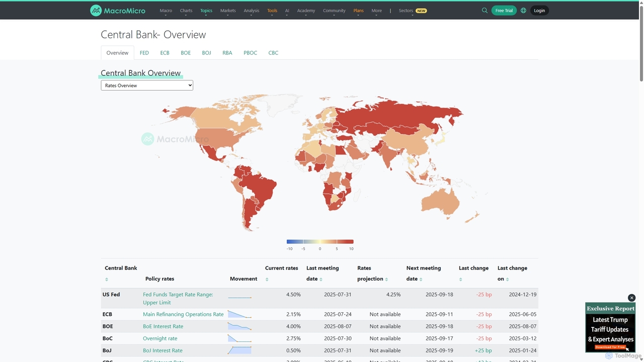
Task: Sort by Last change column arrows
Action: click(x=461, y=280)
